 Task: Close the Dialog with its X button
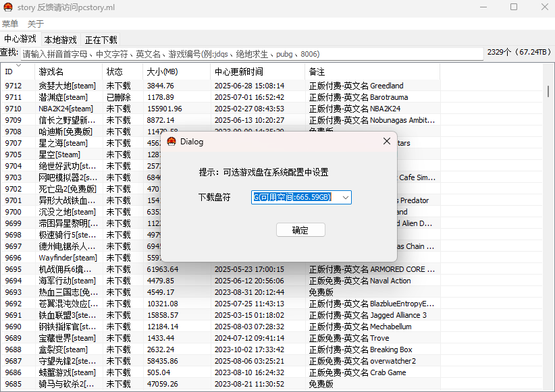386,141
